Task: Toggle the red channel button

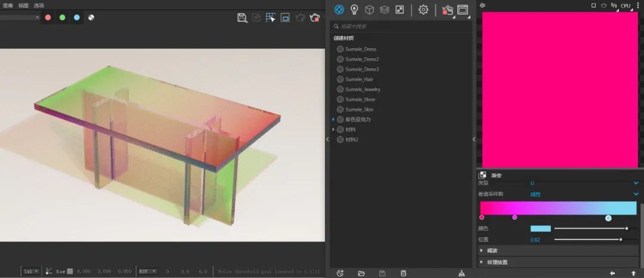Action: 48,18
